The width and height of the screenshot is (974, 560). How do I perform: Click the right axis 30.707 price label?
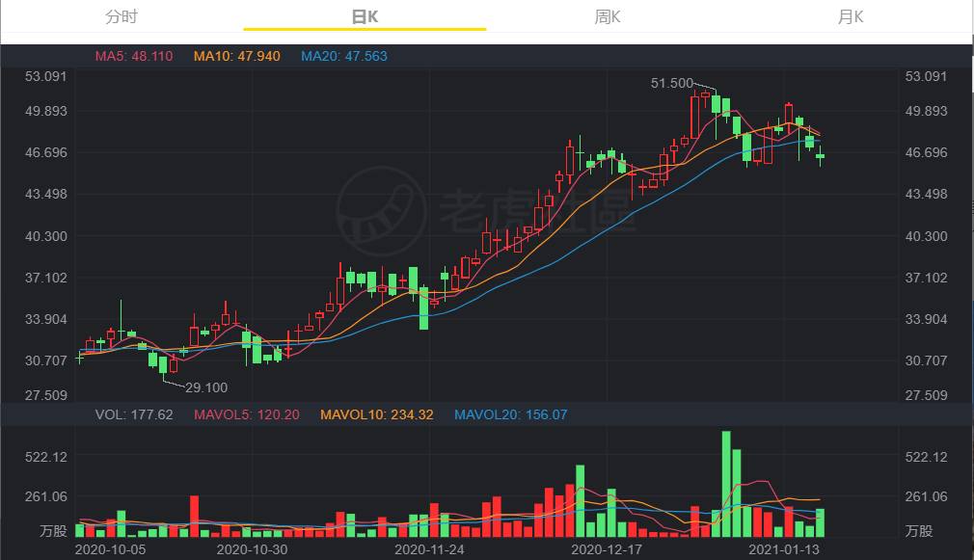tap(926, 360)
